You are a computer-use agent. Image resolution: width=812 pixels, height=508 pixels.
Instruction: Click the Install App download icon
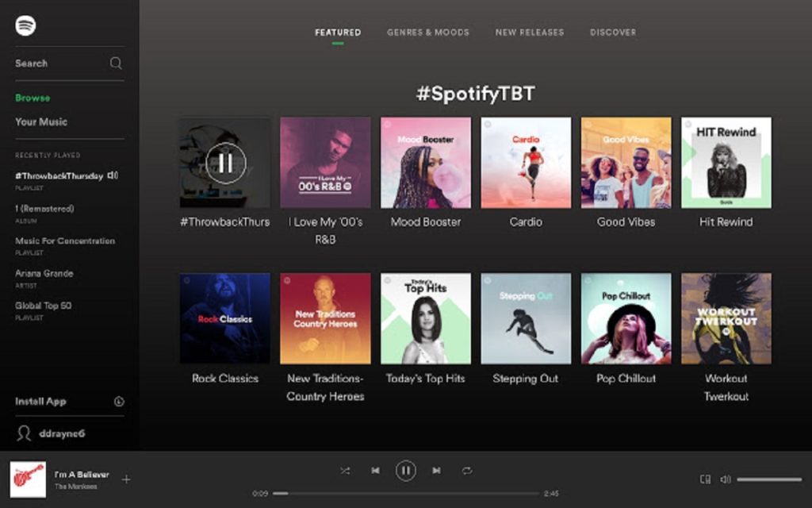click(x=119, y=402)
